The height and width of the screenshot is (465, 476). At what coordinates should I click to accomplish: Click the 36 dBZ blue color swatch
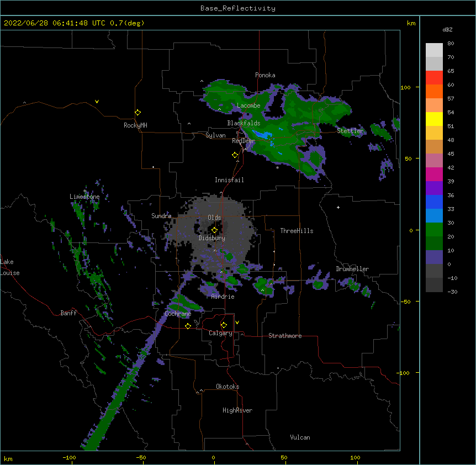(x=434, y=202)
